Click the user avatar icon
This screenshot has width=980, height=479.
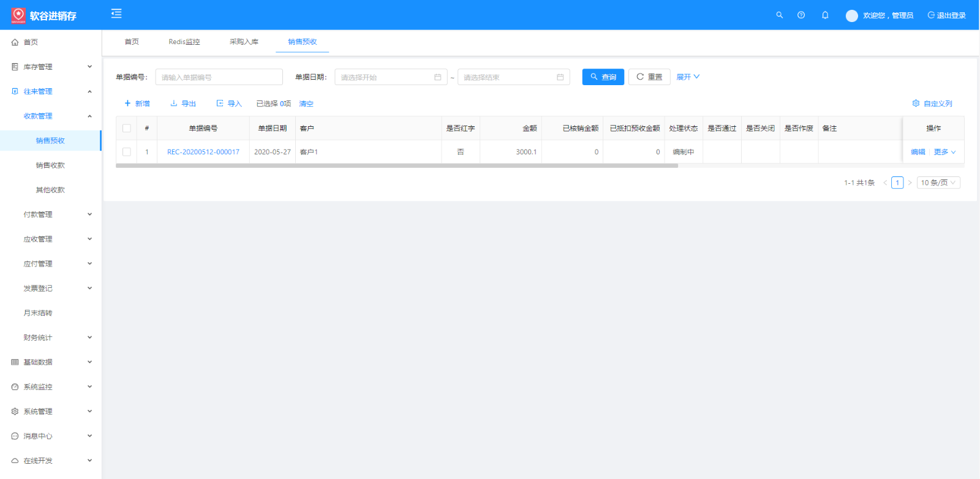click(x=851, y=16)
